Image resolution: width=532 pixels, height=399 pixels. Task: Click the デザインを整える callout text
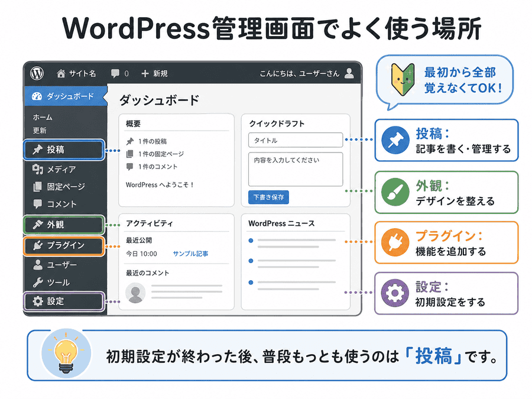point(455,201)
